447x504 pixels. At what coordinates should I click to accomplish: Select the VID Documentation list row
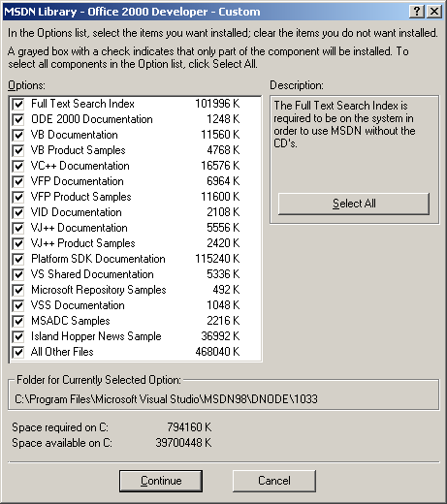point(135,212)
